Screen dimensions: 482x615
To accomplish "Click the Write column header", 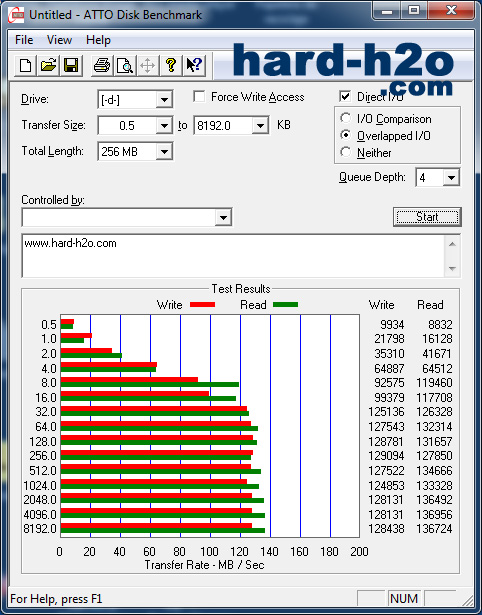I will 382,305.
